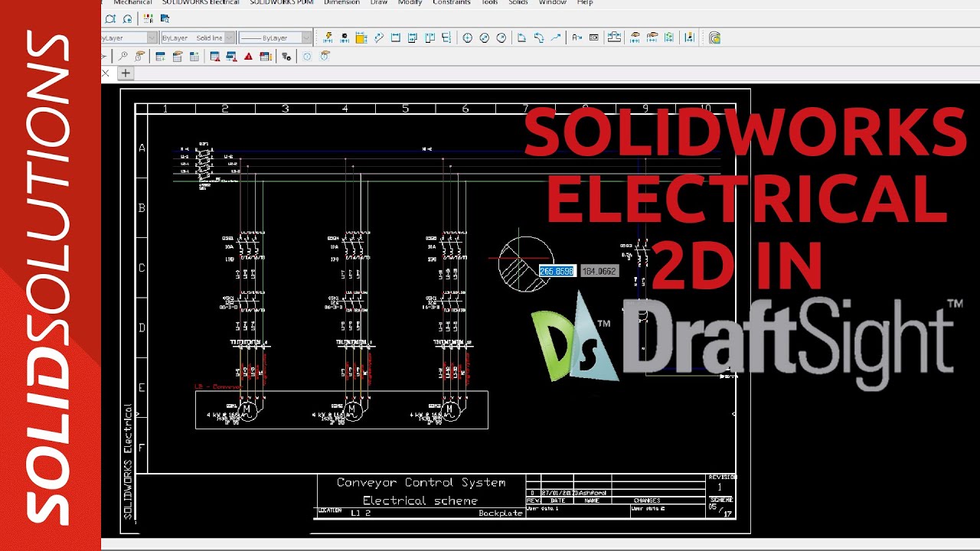This screenshot has height=551, width=980.
Task: Open the Modify menu
Action: (410, 3)
